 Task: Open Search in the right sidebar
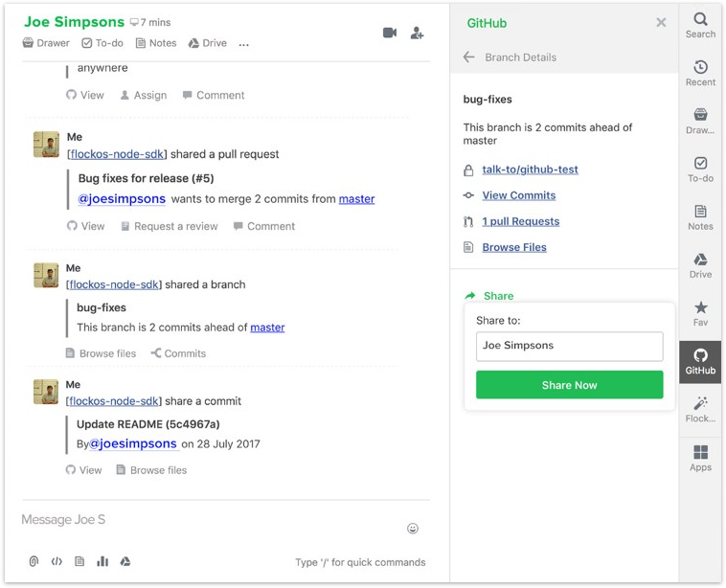(x=700, y=26)
